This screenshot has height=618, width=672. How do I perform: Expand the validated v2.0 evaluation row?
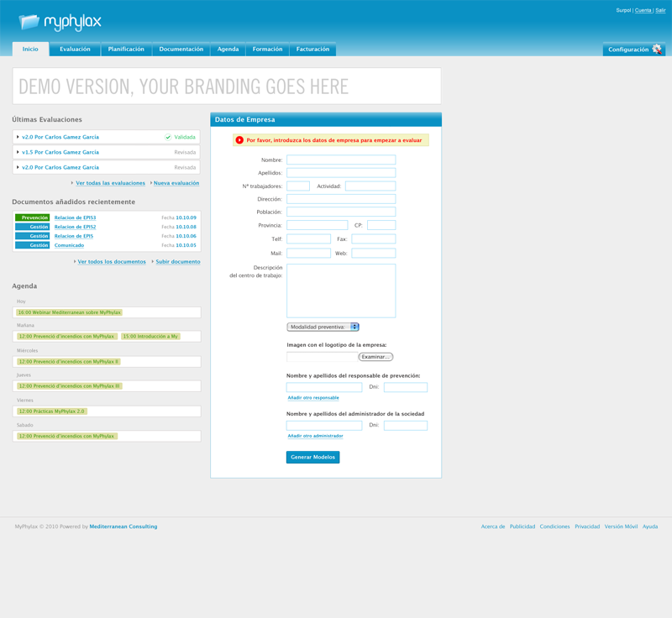click(x=18, y=137)
